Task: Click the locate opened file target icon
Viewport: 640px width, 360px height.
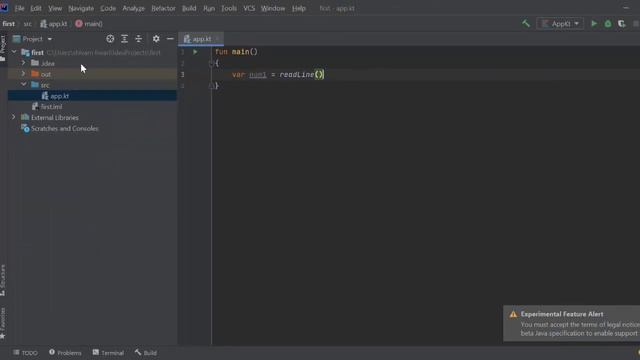Action: 110,39
